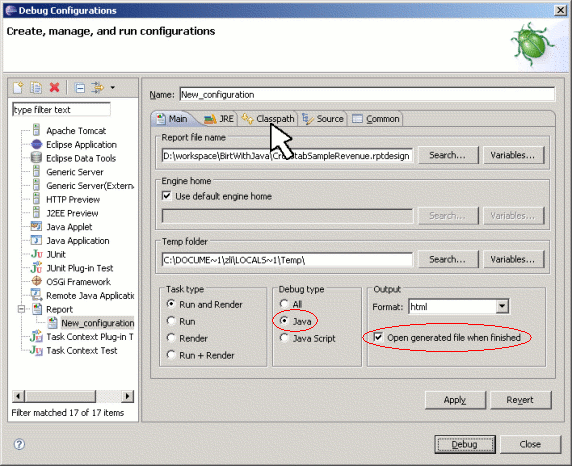Toggle Open generated file when finished

coord(378,337)
